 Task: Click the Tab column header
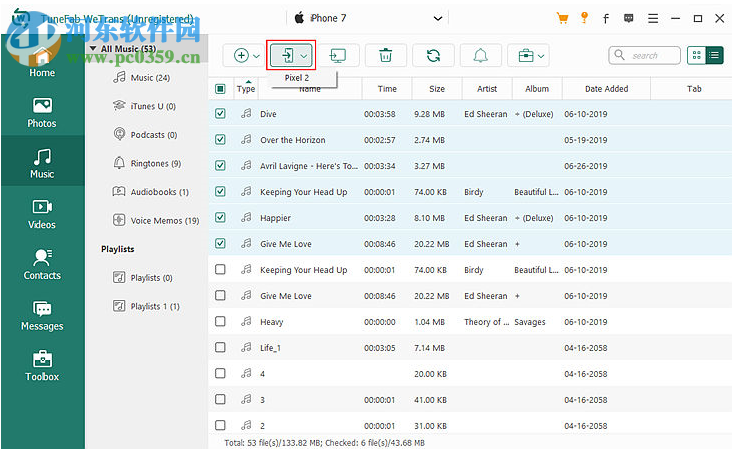tap(694, 89)
